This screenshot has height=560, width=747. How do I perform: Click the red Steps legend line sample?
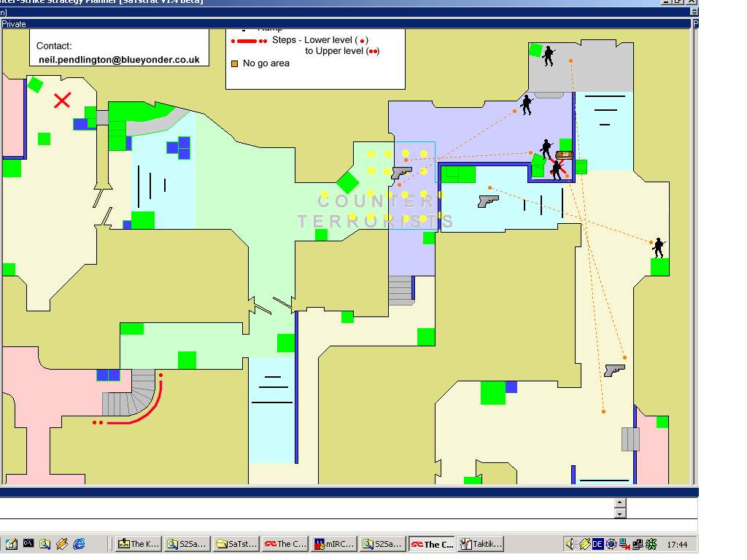[x=249, y=41]
